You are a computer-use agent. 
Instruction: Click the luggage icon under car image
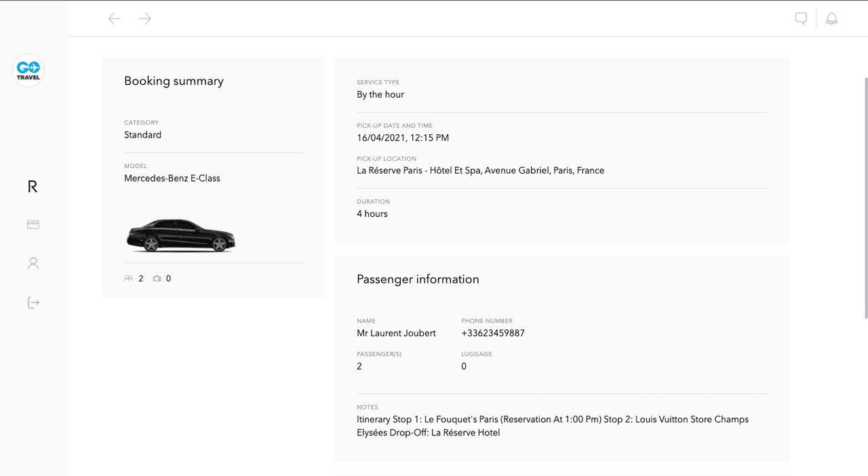(157, 279)
